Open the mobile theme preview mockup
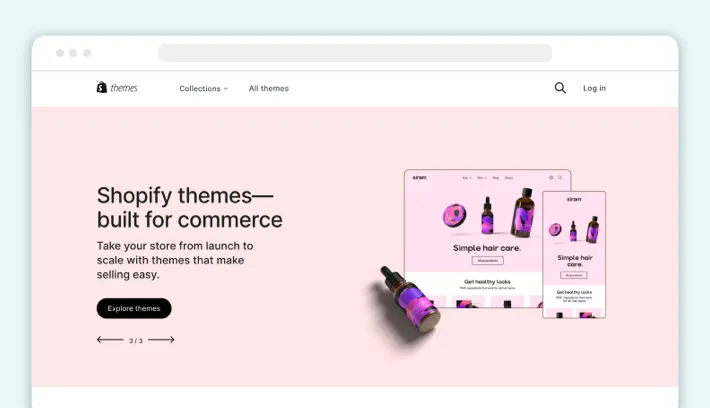Screen dimensions: 710x408 tap(574, 254)
